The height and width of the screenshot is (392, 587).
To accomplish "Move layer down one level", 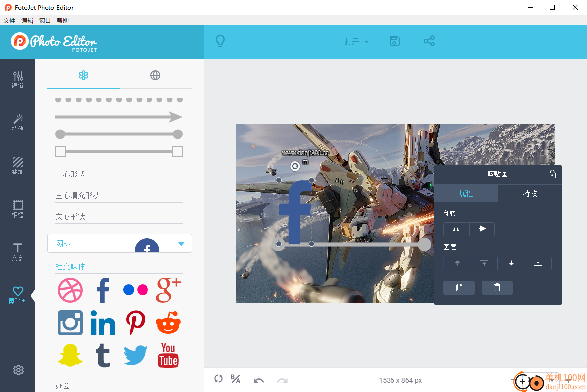I will coord(511,263).
